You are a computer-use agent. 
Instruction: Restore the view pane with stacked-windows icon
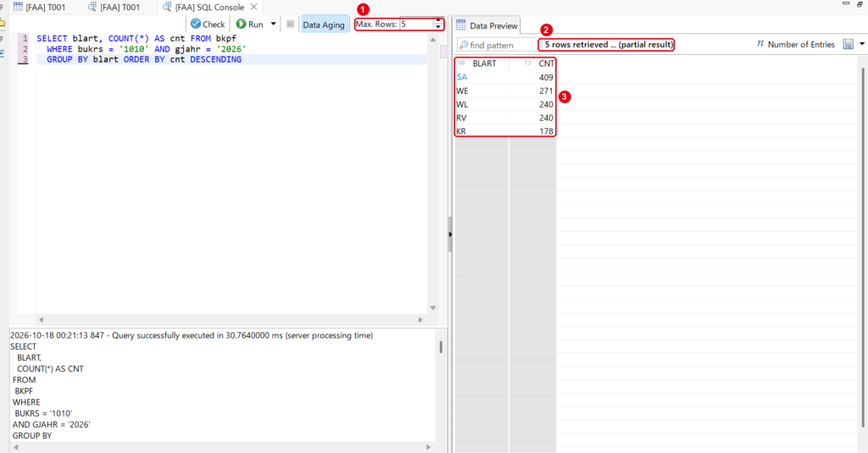[x=860, y=4]
